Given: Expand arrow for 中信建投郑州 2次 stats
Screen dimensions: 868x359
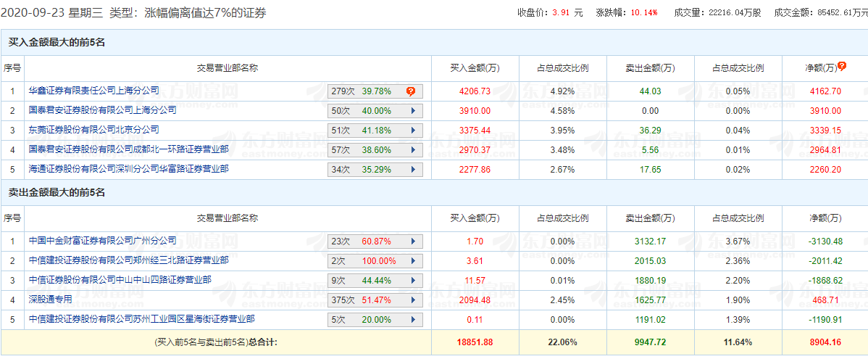Looking at the screenshot, I should [x=412, y=261].
